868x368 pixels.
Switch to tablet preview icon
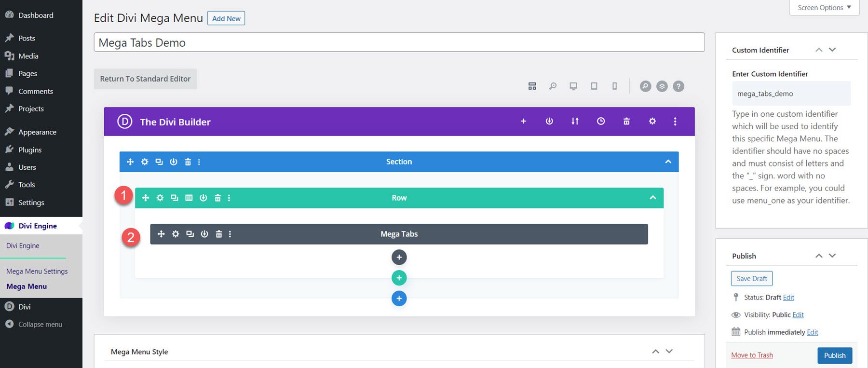pyautogui.click(x=594, y=86)
